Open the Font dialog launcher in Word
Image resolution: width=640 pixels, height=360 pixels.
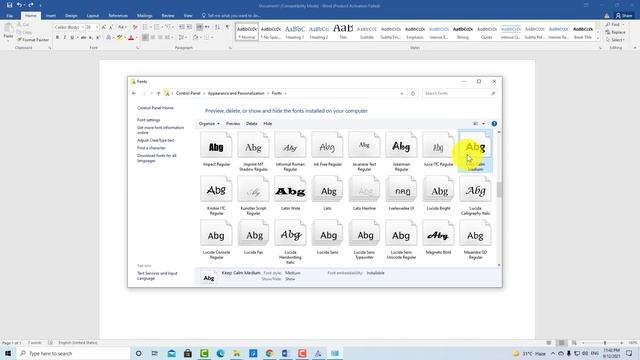(138, 48)
